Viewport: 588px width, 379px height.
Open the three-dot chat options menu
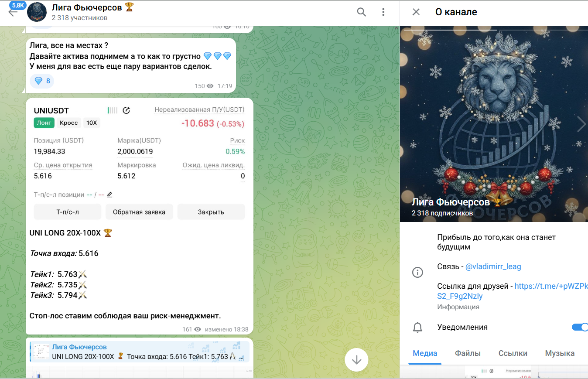tap(383, 12)
